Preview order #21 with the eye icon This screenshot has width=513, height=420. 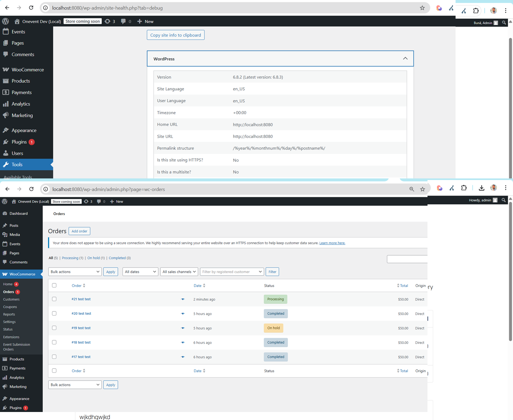click(183, 299)
